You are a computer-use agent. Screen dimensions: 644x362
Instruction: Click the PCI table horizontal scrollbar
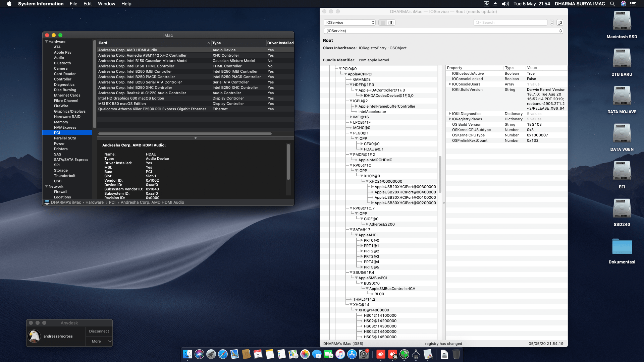[x=185, y=134]
